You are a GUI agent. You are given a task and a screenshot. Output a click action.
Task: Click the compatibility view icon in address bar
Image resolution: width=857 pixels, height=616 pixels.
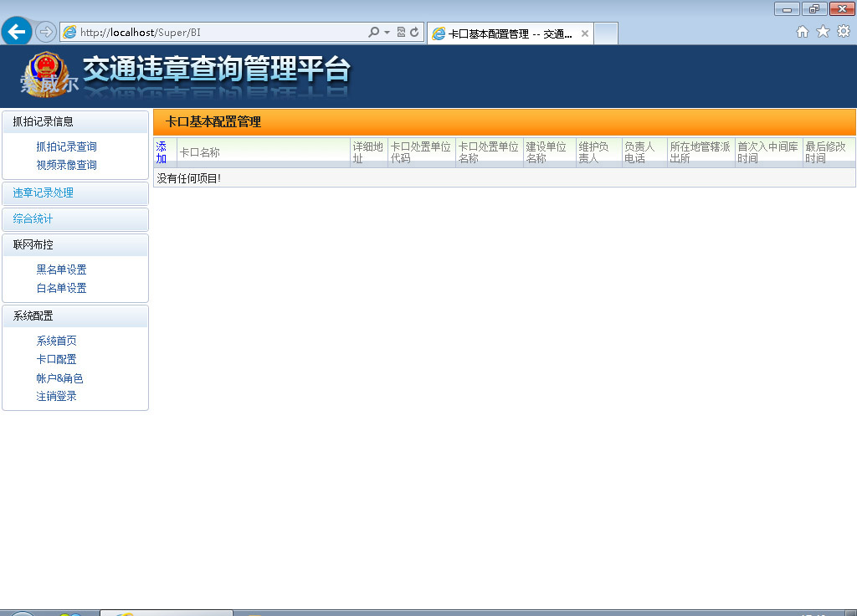pyautogui.click(x=401, y=33)
